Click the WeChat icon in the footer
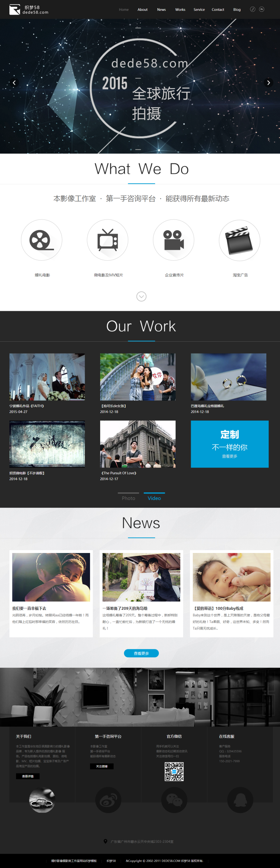280x868 pixels. (x=174, y=800)
